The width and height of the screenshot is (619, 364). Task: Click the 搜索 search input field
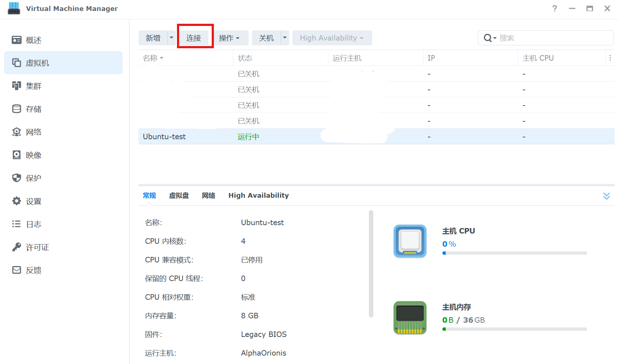tap(554, 38)
